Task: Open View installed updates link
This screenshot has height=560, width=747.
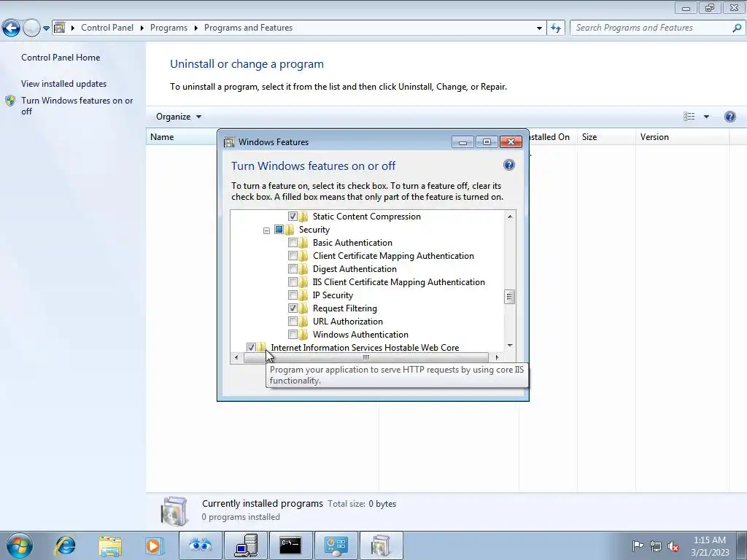Action: 64,83
